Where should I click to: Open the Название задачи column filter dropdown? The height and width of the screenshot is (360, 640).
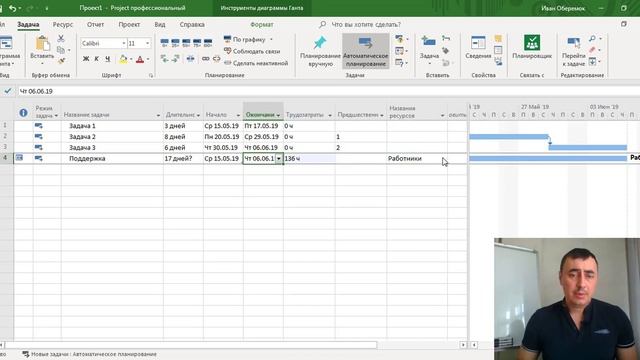(x=158, y=116)
